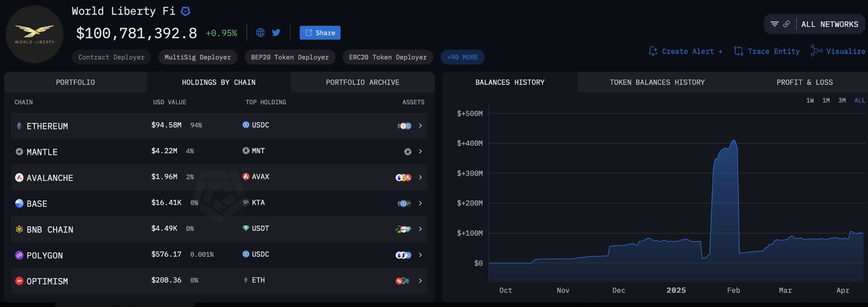This screenshot has width=868, height=307.
Task: Click the Share button
Action: click(x=320, y=33)
